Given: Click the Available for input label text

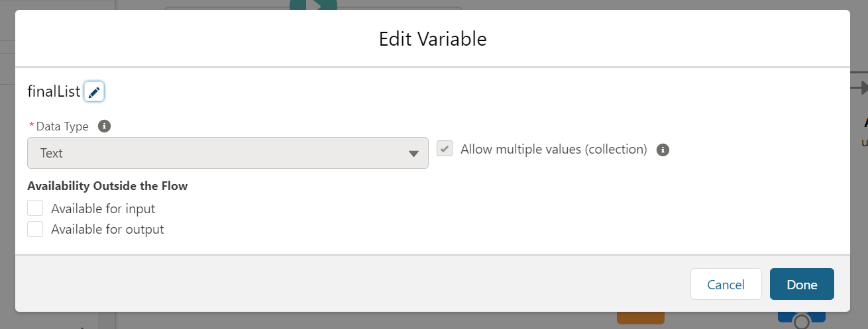Looking at the screenshot, I should point(103,209).
